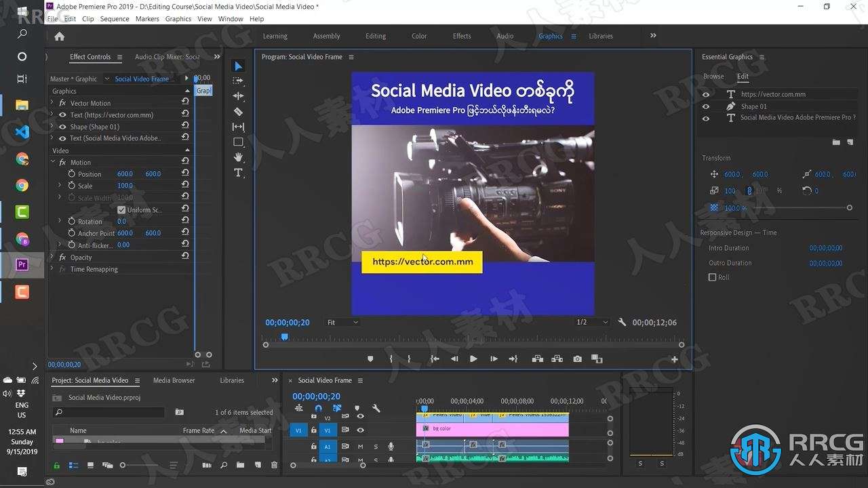868x488 pixels.
Task: Select the Ripple Edit tool
Action: click(x=238, y=96)
